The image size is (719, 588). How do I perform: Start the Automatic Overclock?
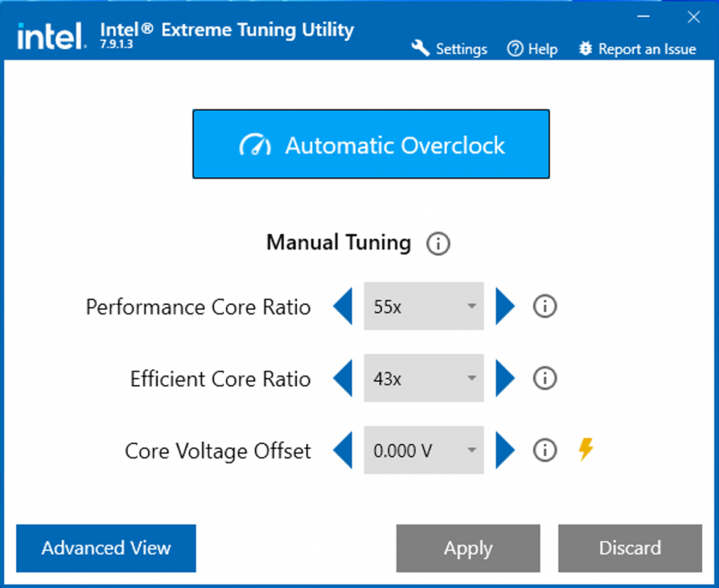click(x=371, y=145)
